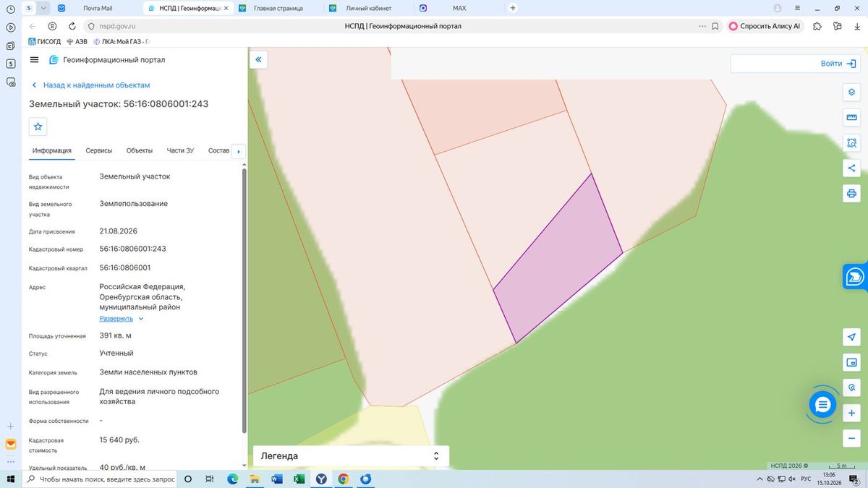Open the map overview window tool
The image size is (868, 488).
(x=851, y=363)
